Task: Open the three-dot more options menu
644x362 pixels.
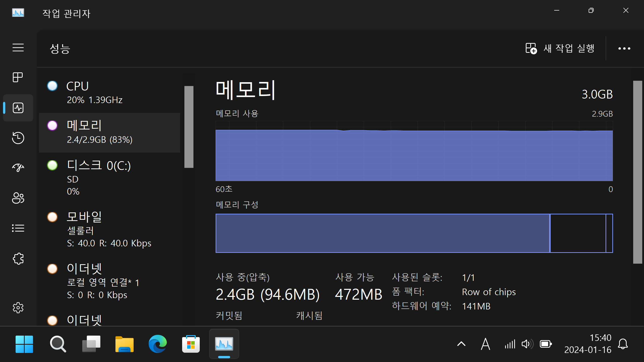Action: point(624,48)
